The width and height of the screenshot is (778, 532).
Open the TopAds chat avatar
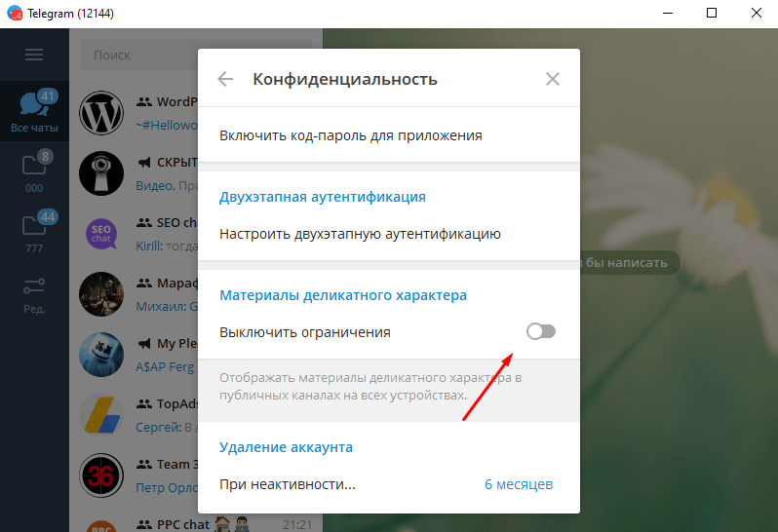click(101, 415)
